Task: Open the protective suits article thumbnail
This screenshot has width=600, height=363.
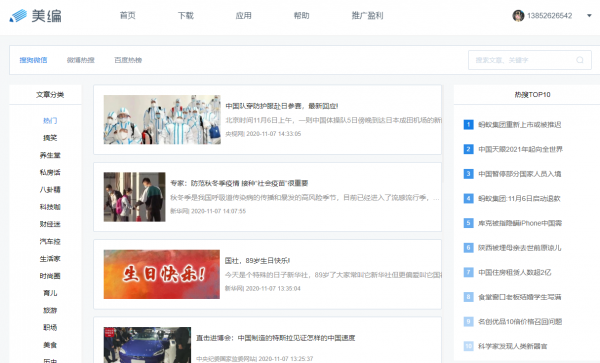Action: tap(162, 120)
